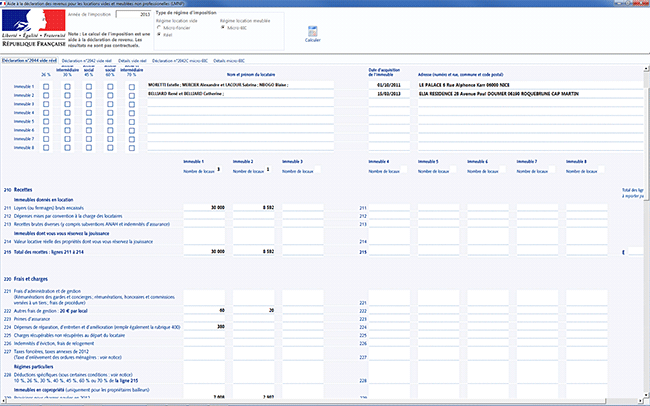650x406 pixels.
Task: Switch to Déclaration n°2042 vide réel tab
Action: (x=87, y=61)
